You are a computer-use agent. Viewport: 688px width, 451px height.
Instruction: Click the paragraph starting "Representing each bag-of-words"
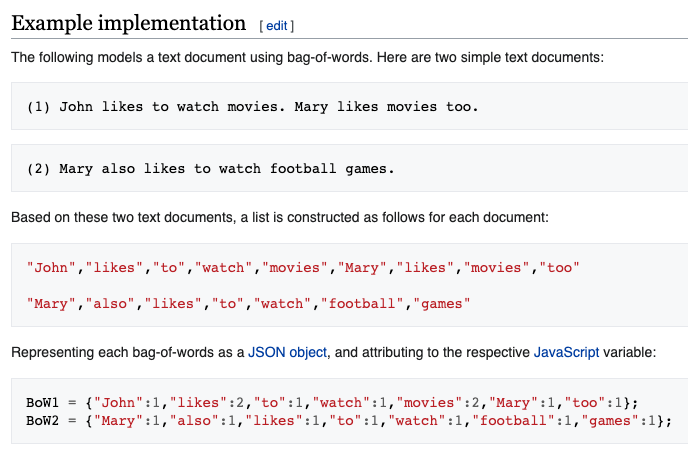click(x=333, y=352)
